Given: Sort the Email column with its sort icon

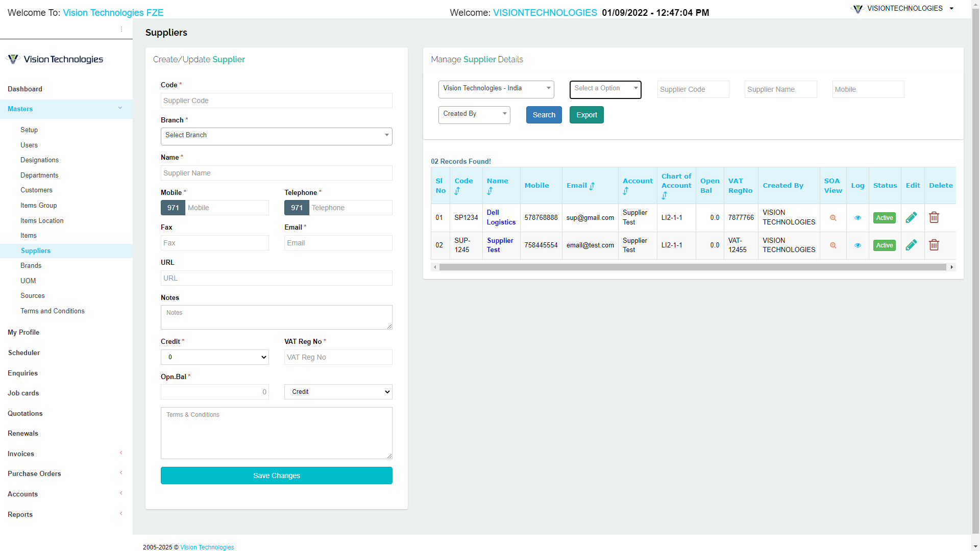Looking at the screenshot, I should 592,186.
